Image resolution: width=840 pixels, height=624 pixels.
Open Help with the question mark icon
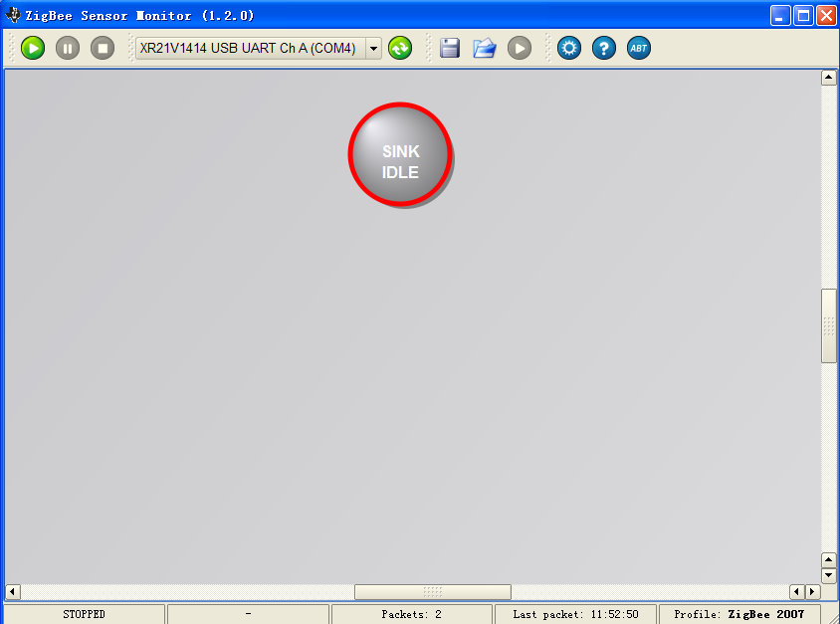click(x=604, y=48)
